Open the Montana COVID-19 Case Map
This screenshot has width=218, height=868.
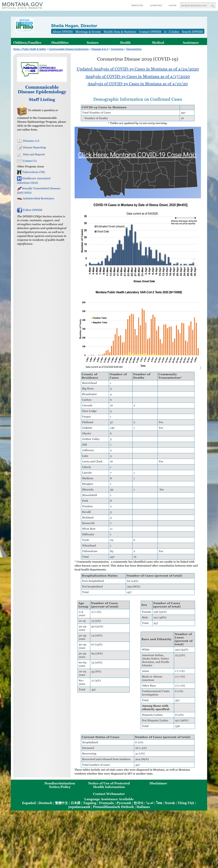click(137, 155)
